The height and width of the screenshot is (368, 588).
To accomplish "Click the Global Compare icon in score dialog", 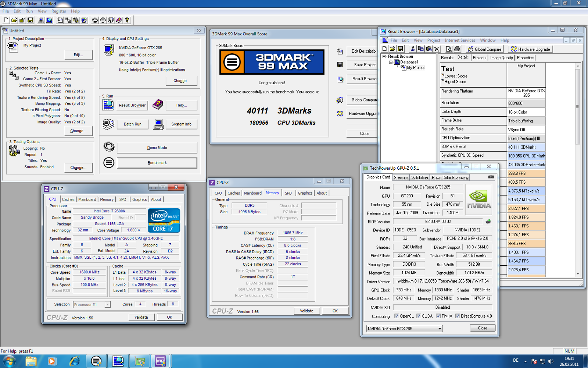I will click(x=340, y=100).
